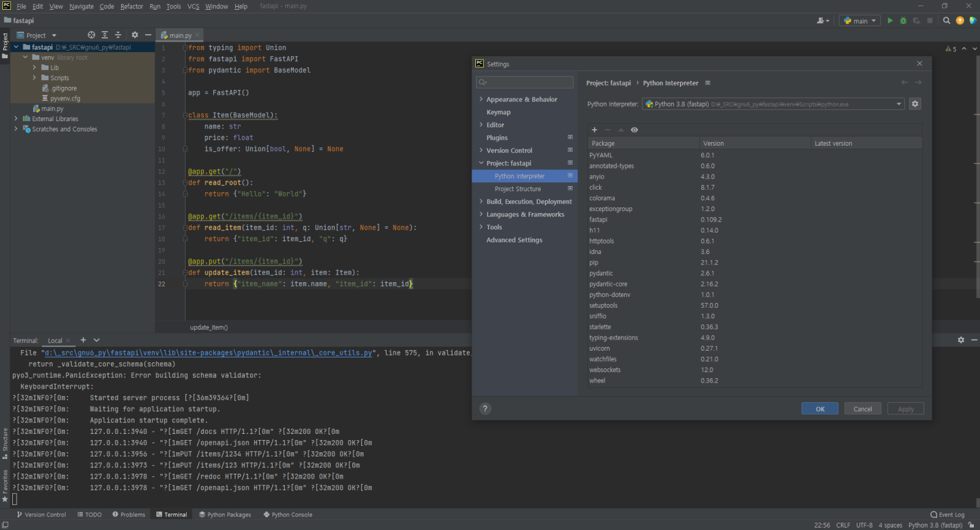
Task: Click the warnings indicator showing 5
Action: coord(951,49)
